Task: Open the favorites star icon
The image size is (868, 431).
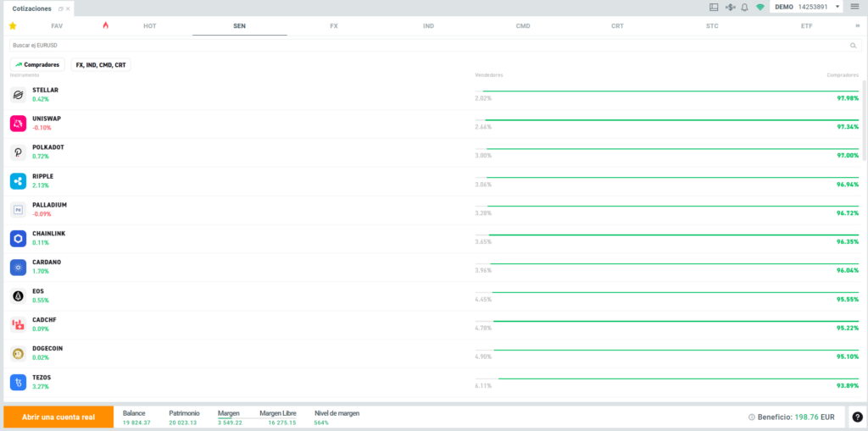Action: [13, 25]
